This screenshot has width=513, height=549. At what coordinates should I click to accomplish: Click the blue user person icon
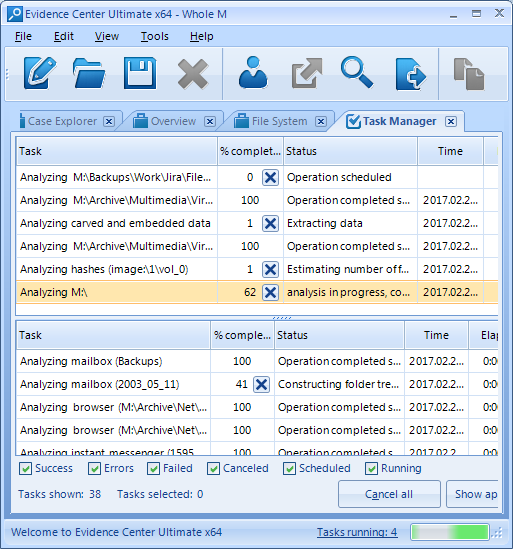pyautogui.click(x=253, y=72)
